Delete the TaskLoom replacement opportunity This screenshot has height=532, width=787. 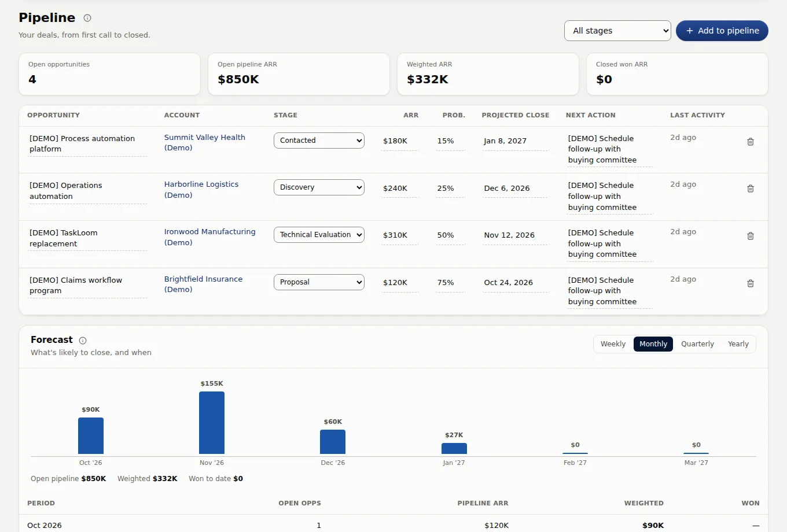click(x=751, y=236)
